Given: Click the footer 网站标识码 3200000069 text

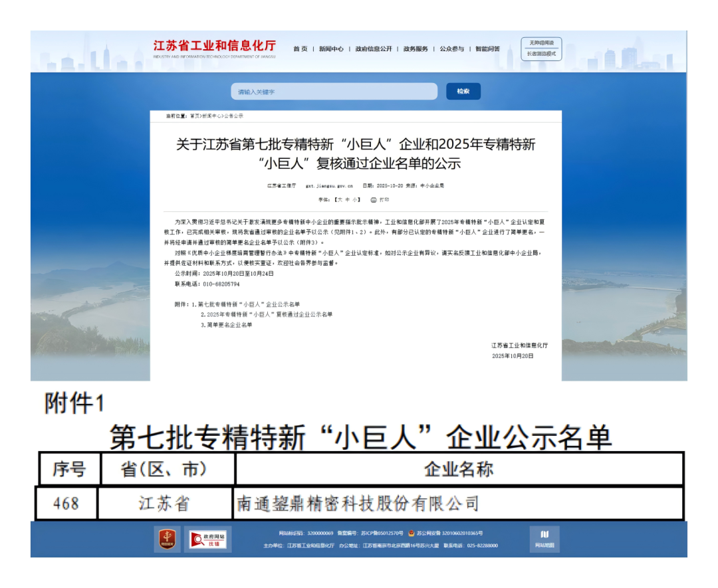Looking at the screenshot, I should [x=306, y=534].
